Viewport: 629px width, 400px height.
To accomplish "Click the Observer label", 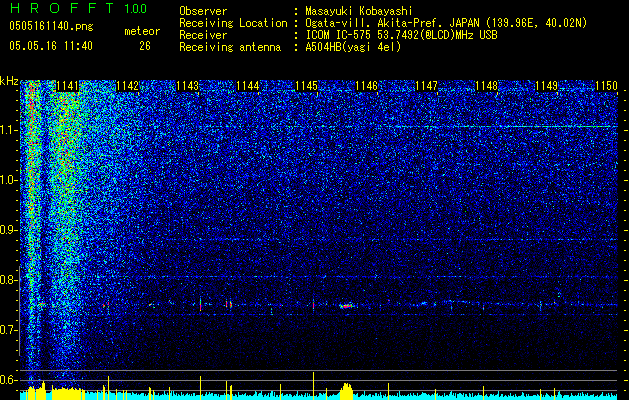I will 203,11.
